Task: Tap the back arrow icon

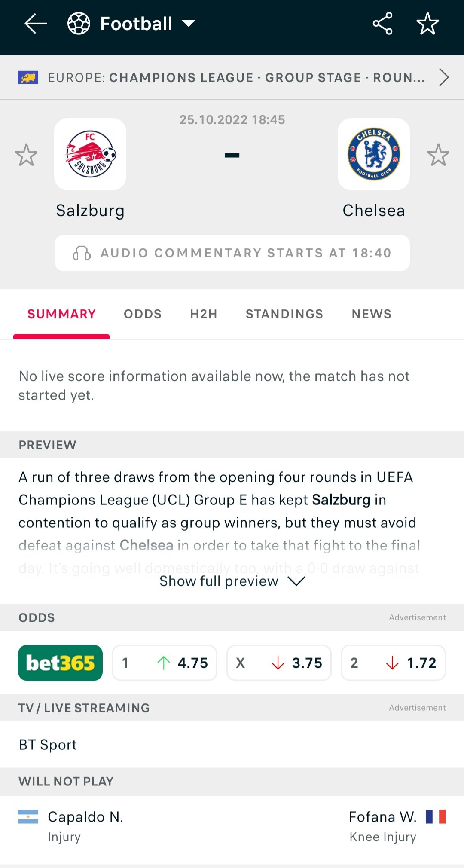Action: coord(36,24)
